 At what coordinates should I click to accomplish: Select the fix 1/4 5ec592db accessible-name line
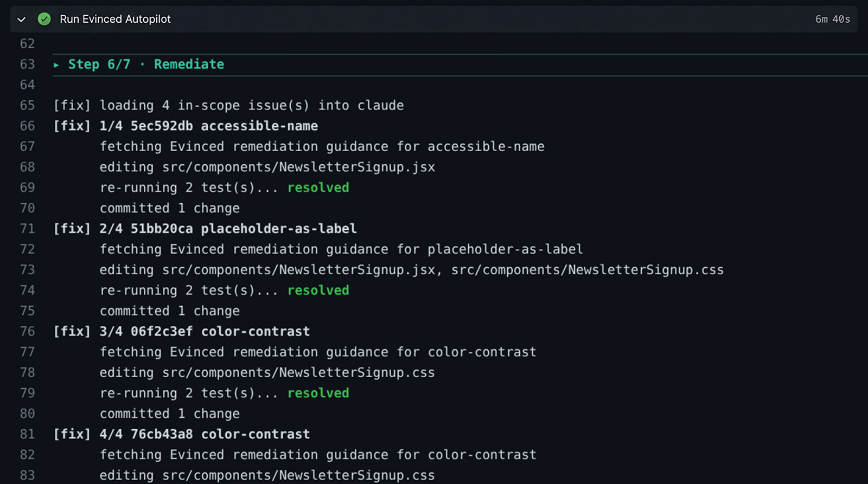(x=186, y=126)
